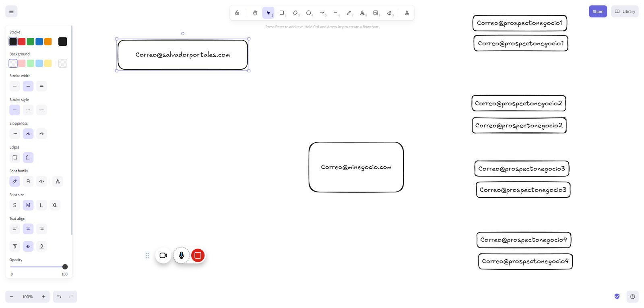
Task: Pick the green stroke color
Action: [x=31, y=41]
